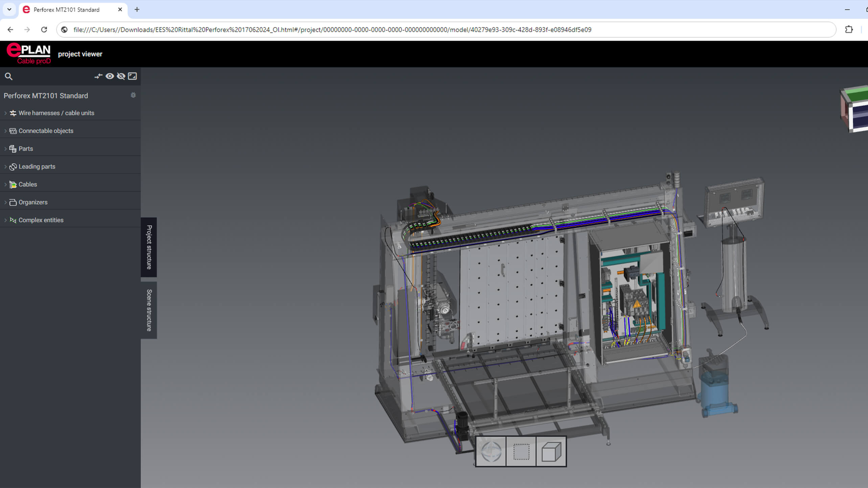The height and width of the screenshot is (488, 868).
Task: Click the EPLAN Cable proD logo
Action: coord(29,54)
